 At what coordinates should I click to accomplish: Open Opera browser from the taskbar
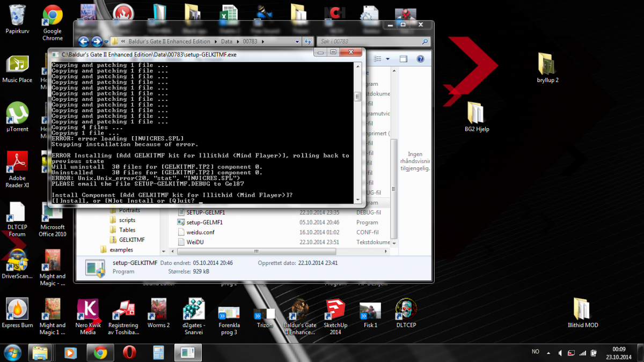pos(129,352)
